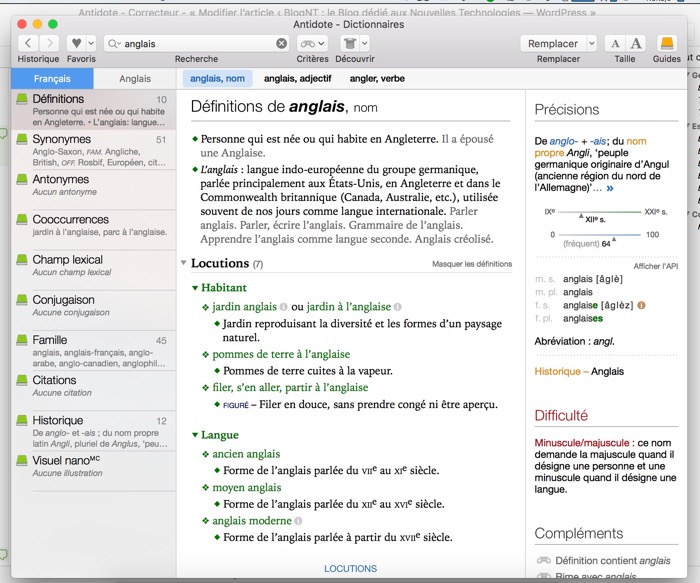Screen dimensions: 700x583
Task: Open the Remplacer dropdown arrow
Action: (591, 43)
